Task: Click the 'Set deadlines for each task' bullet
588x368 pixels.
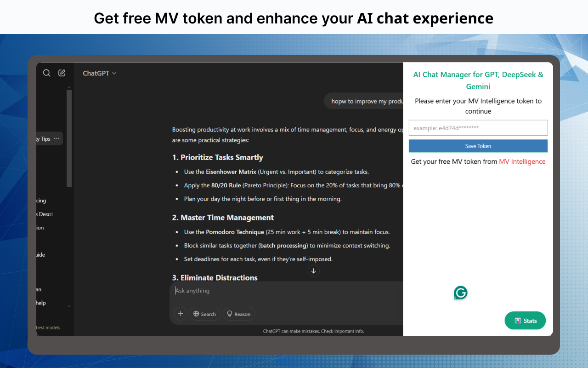Action: [258, 259]
